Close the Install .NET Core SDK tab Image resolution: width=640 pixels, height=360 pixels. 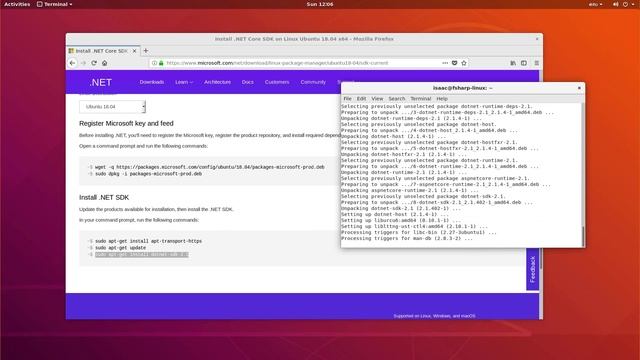pyautogui.click(x=134, y=51)
